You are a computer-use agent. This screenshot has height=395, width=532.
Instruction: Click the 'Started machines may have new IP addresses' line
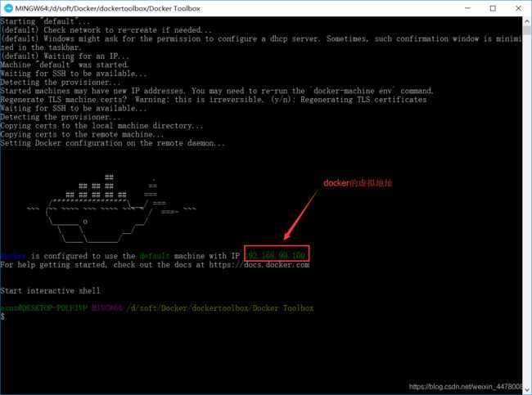coord(217,91)
